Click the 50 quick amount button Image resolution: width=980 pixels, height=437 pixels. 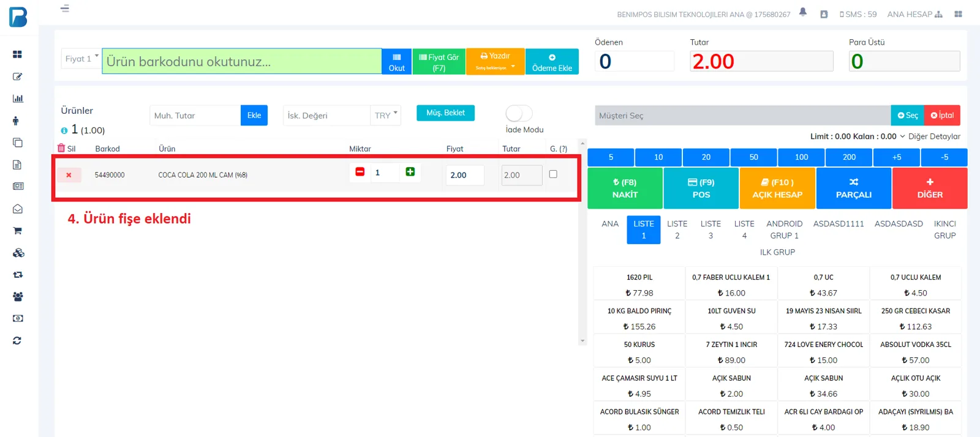pos(754,157)
